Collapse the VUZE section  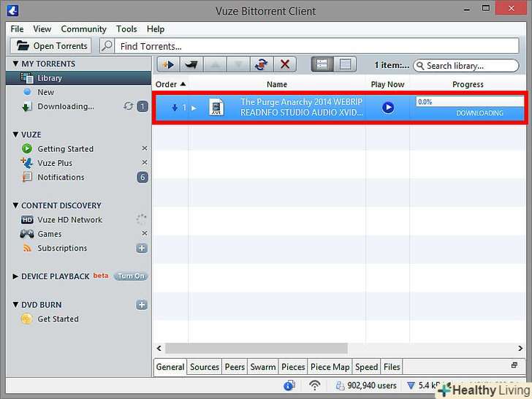(x=15, y=134)
